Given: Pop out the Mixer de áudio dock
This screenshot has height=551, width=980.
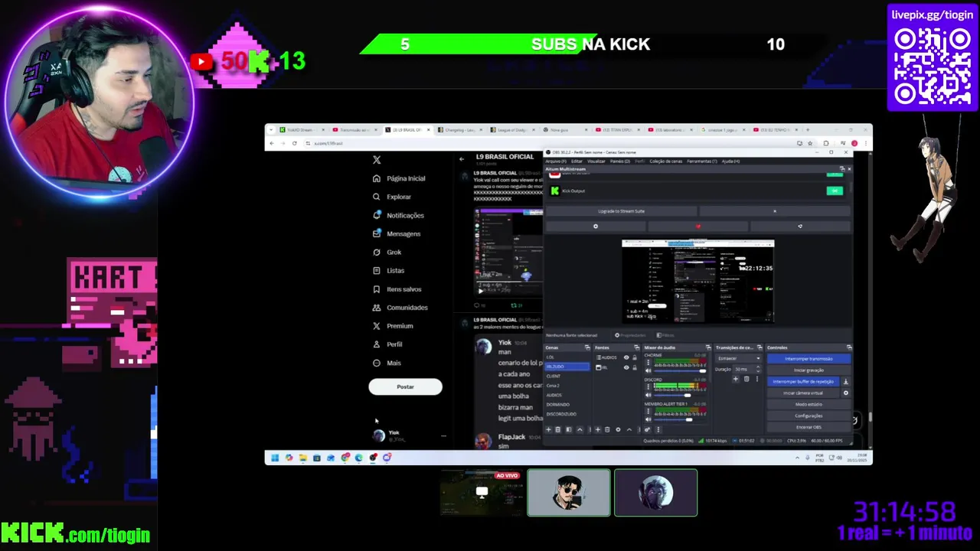Looking at the screenshot, I should click(x=708, y=347).
